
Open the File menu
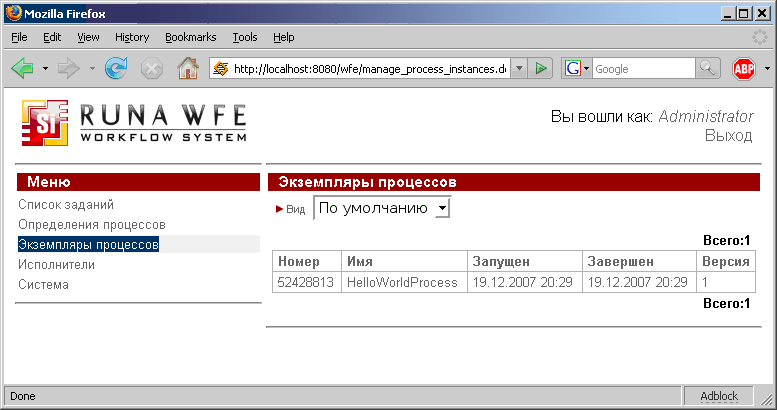pos(19,37)
